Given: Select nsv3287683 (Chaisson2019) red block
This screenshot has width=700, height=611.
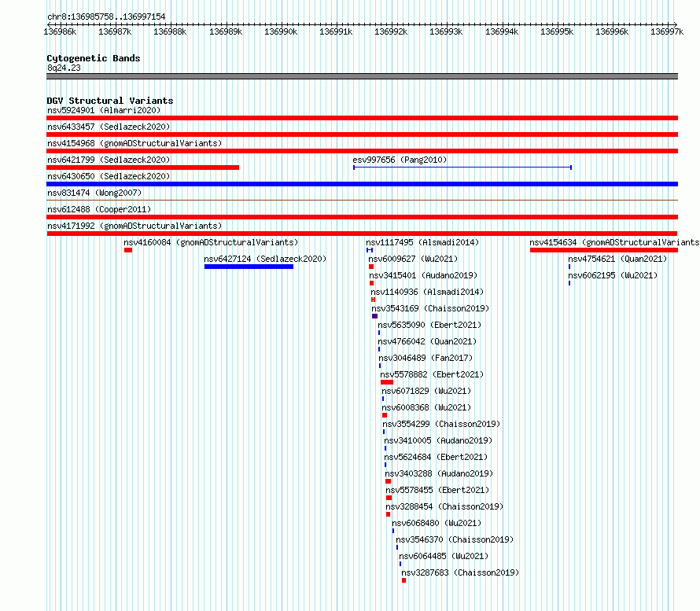Looking at the screenshot, I should pos(404,580).
